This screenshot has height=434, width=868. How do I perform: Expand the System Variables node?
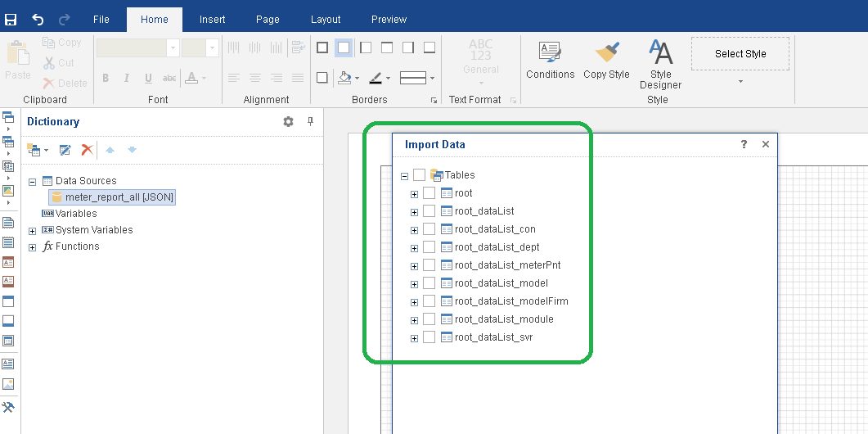pyautogui.click(x=32, y=231)
